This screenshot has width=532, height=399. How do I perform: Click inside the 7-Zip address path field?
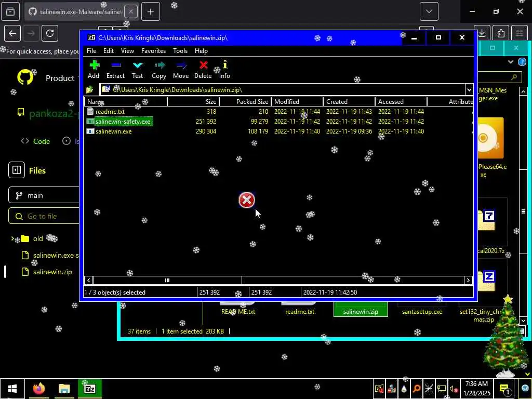(x=283, y=89)
